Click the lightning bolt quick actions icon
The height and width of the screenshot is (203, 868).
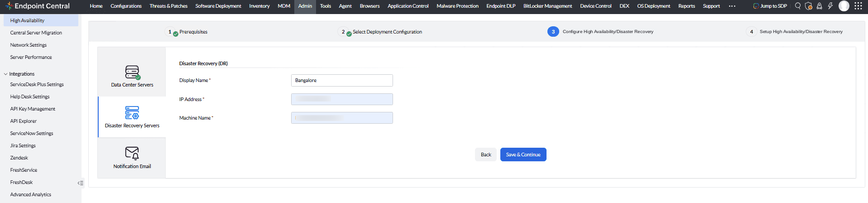(830, 6)
